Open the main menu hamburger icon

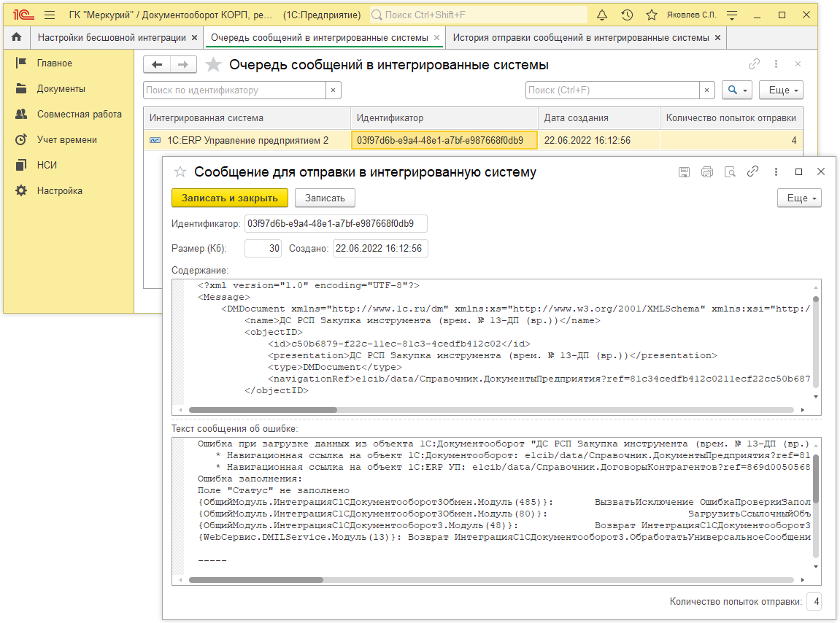(50, 15)
